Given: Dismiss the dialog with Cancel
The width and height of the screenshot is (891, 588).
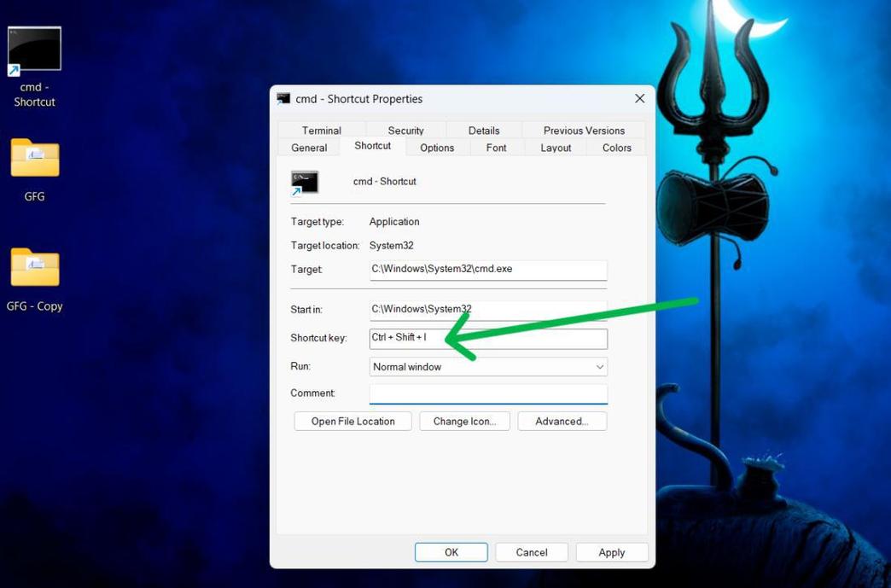Looking at the screenshot, I should click(x=531, y=552).
